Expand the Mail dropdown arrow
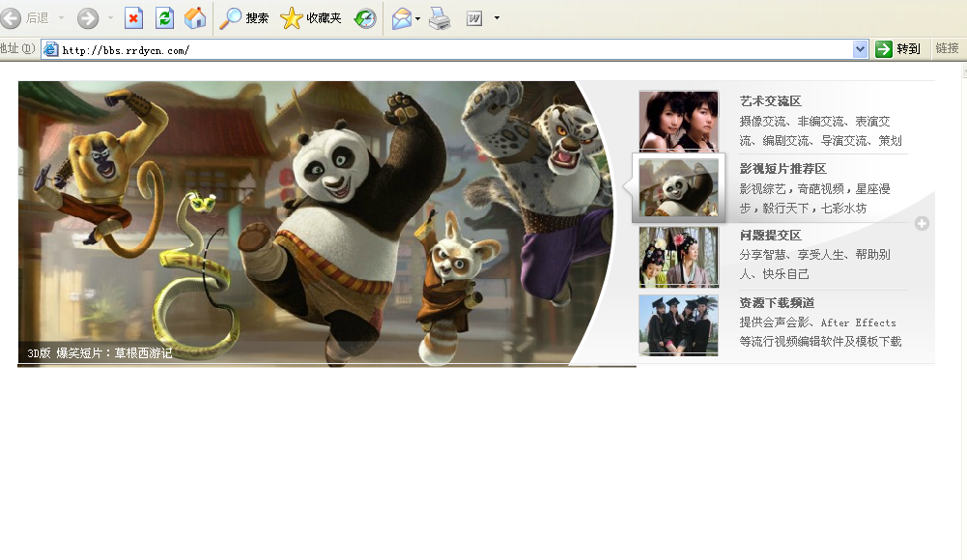The width and height of the screenshot is (967, 560). (x=418, y=18)
